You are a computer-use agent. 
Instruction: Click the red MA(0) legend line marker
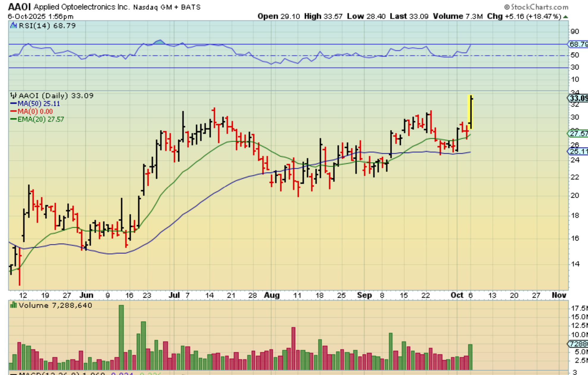point(13,111)
